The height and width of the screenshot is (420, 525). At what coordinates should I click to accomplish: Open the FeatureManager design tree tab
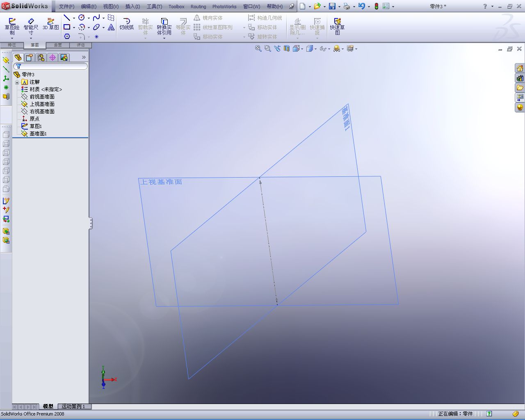click(x=18, y=57)
